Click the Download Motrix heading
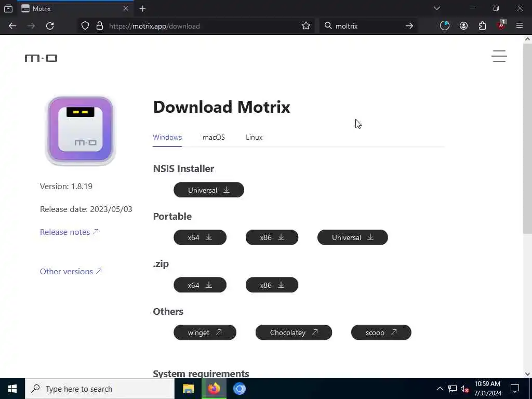Image resolution: width=532 pixels, height=399 pixels. pyautogui.click(x=221, y=107)
